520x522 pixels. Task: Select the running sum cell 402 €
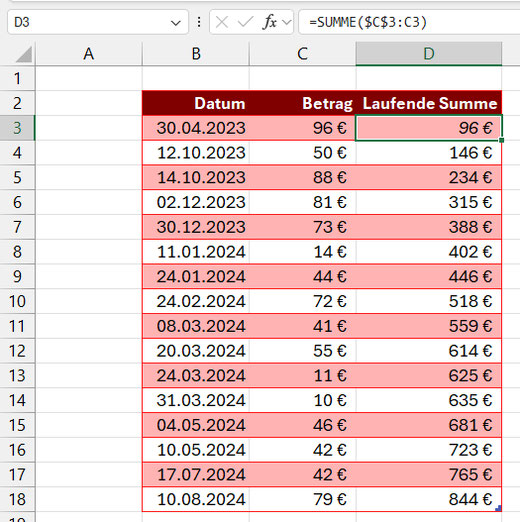click(429, 252)
